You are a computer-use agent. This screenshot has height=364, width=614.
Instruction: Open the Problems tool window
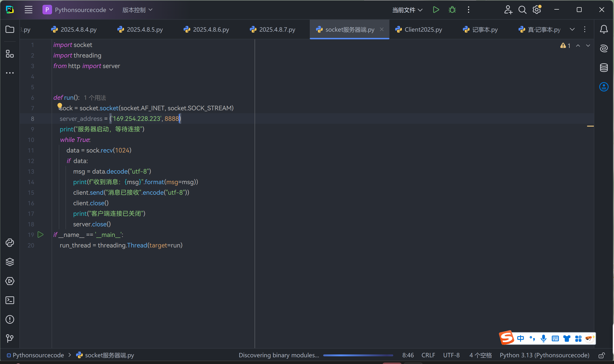point(10,319)
